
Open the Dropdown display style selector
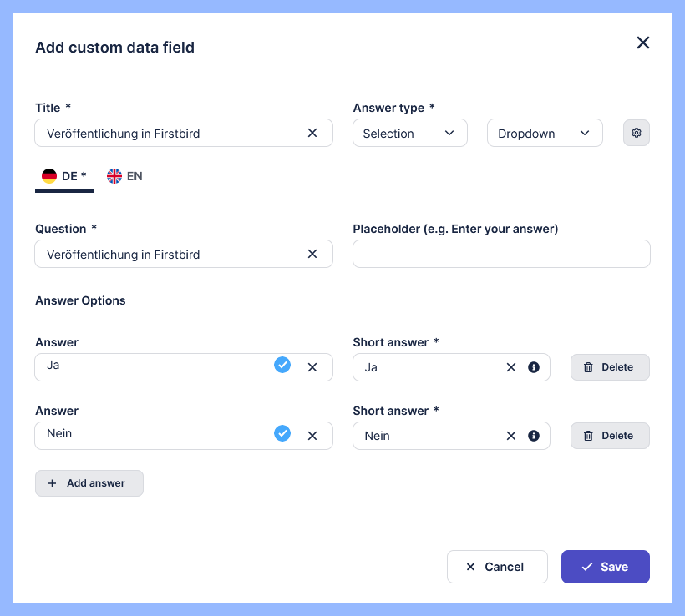(x=545, y=134)
